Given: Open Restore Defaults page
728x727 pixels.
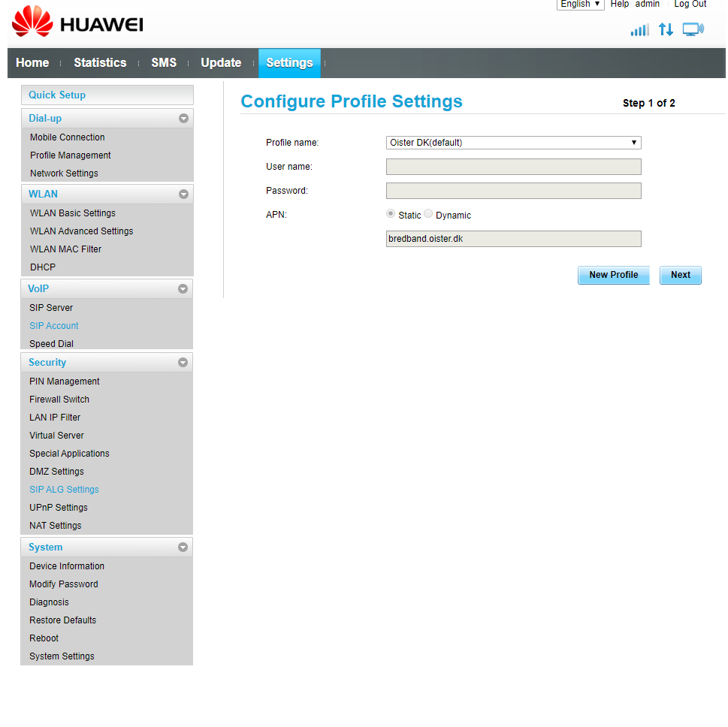Looking at the screenshot, I should 62,620.
